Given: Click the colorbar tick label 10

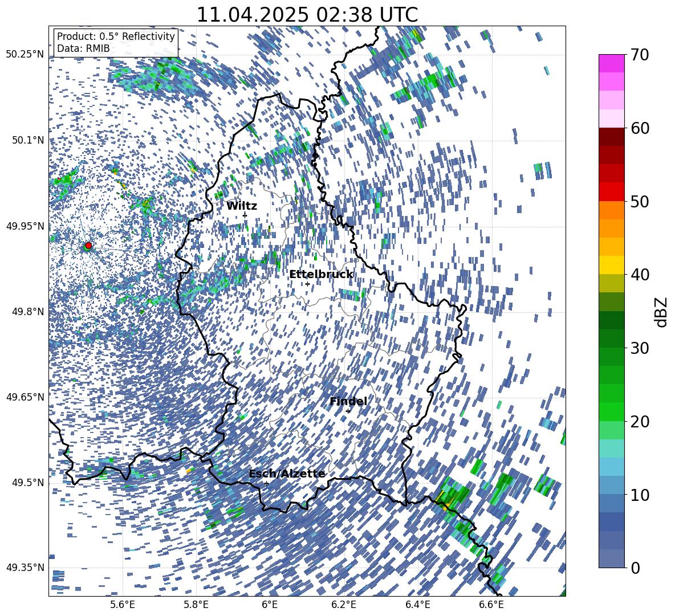Looking at the screenshot, I should pyautogui.click(x=640, y=495).
